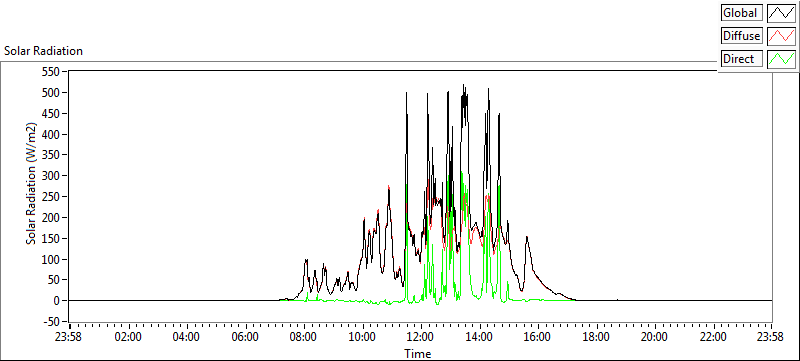Click the 250 y-axis tick label
Image resolution: width=800 pixels, height=361 pixels.
52,197
